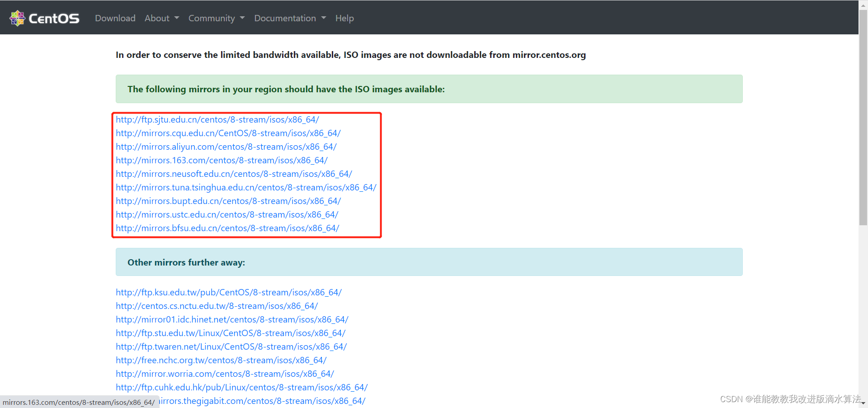Image resolution: width=868 pixels, height=408 pixels.
Task: Open the mirrors.neusoft.edu.cn mirror link
Action: 234,174
